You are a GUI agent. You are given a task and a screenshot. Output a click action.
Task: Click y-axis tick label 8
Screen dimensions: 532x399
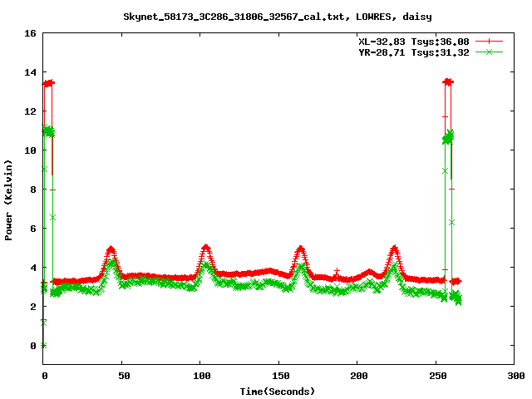33,190
